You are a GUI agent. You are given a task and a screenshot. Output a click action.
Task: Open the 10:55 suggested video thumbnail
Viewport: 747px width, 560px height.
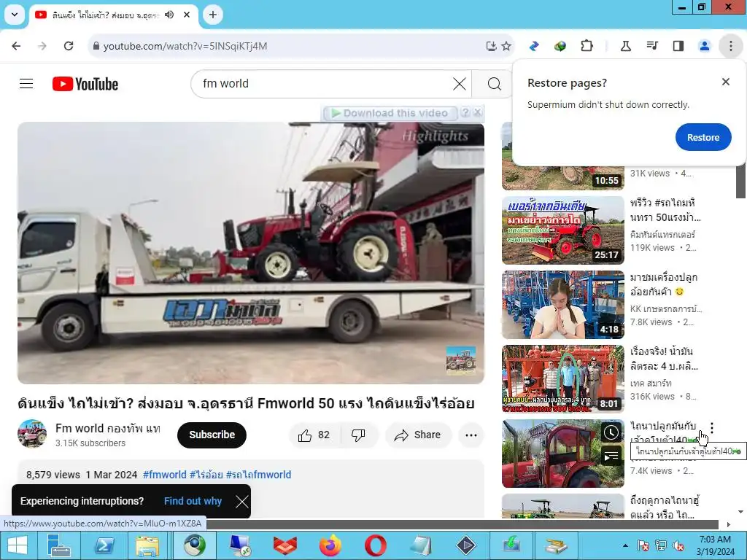coord(562,176)
